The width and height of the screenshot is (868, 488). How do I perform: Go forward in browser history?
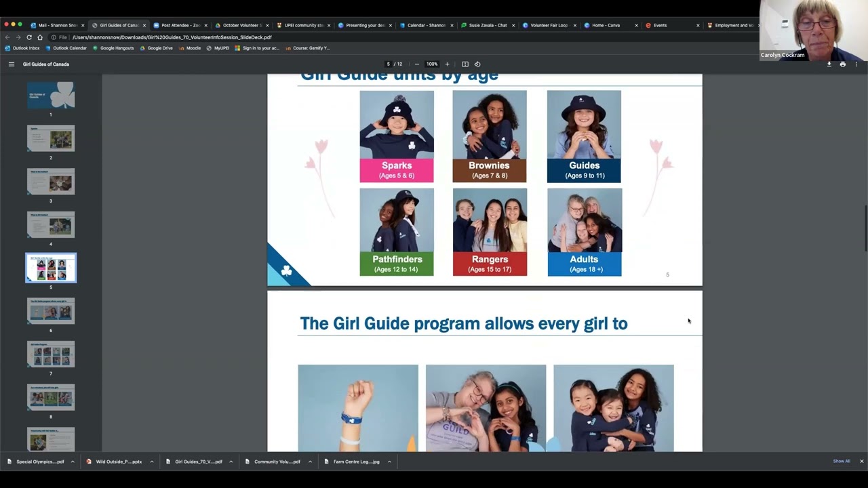(18, 37)
